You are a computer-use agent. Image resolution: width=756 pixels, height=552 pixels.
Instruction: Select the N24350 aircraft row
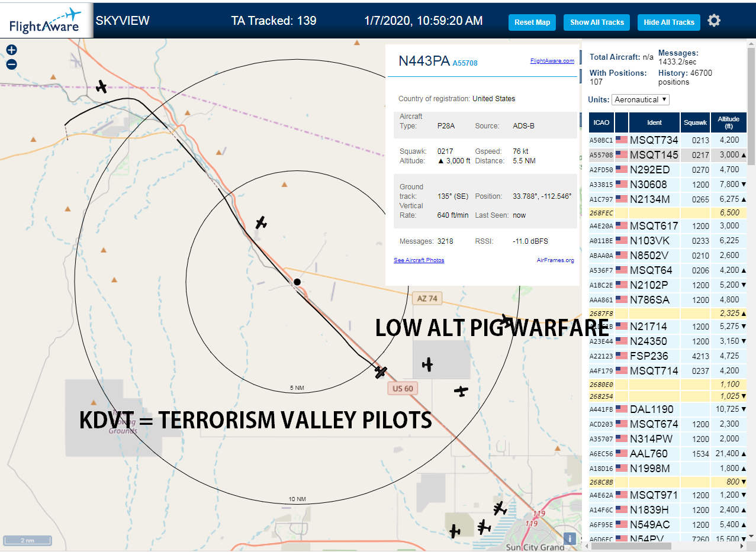point(668,341)
